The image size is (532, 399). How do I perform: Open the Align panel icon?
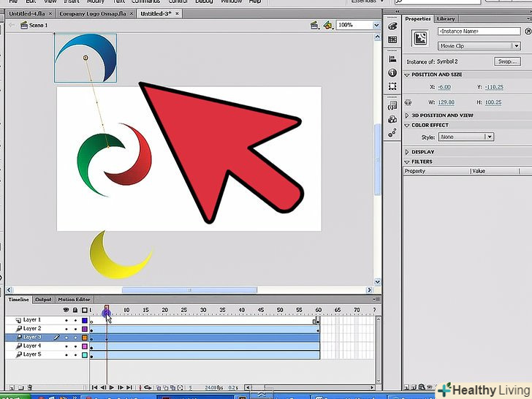392,60
